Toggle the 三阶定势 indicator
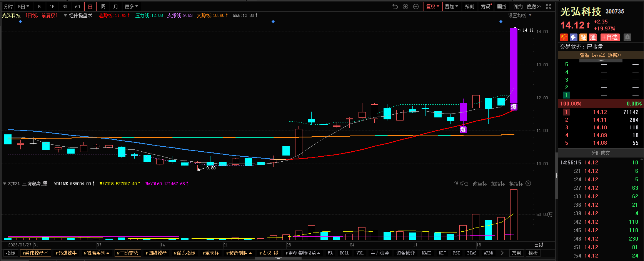The height and width of the screenshot is (261, 644). pyautogui.click(x=128, y=253)
